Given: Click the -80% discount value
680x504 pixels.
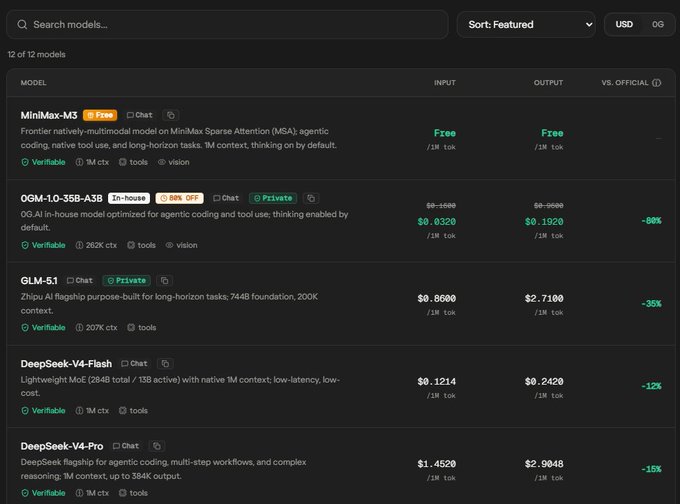Looking at the screenshot, I should [651, 221].
